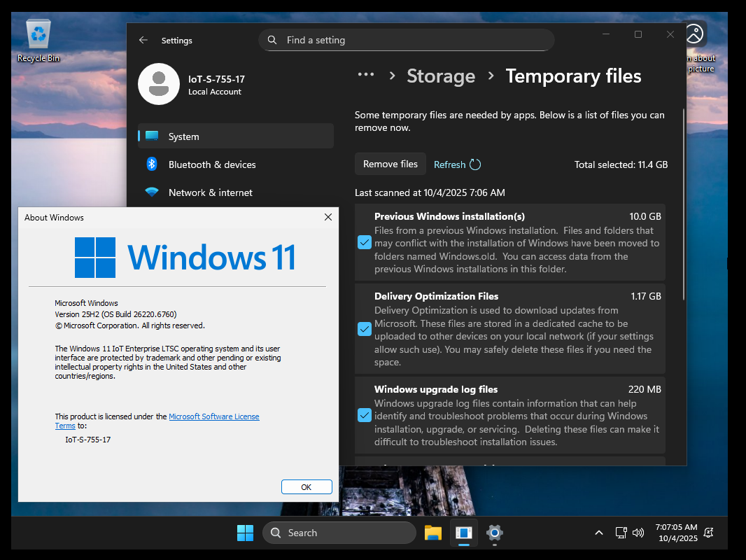This screenshot has width=746, height=560.
Task: Show hidden icons with tray chevron
Action: click(599, 533)
